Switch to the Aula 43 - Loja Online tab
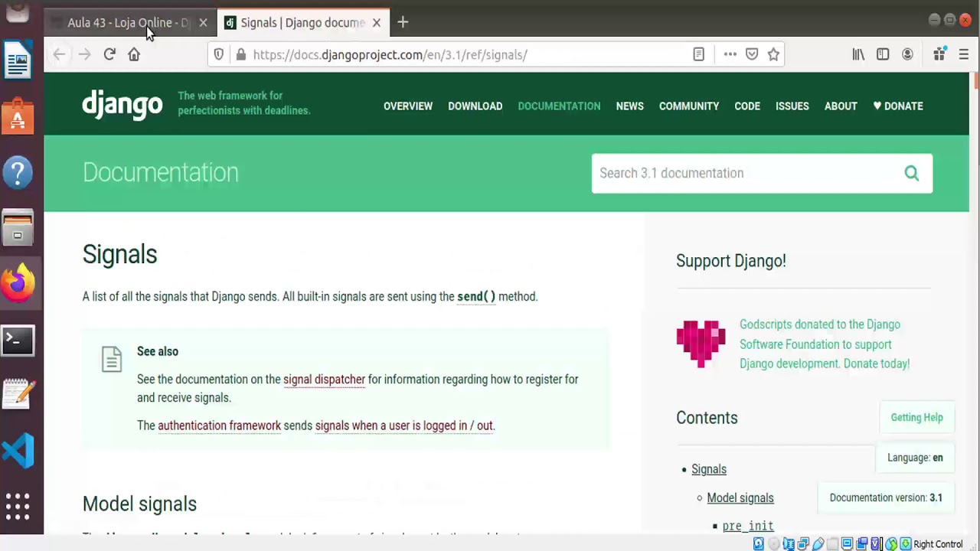The width and height of the screenshot is (980, 551). pyautogui.click(x=130, y=23)
